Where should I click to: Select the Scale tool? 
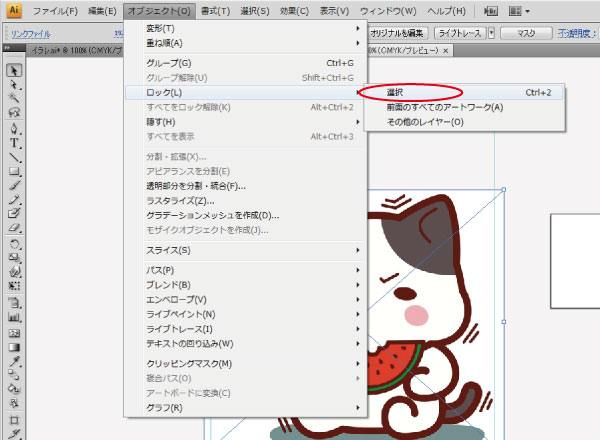click(14, 258)
